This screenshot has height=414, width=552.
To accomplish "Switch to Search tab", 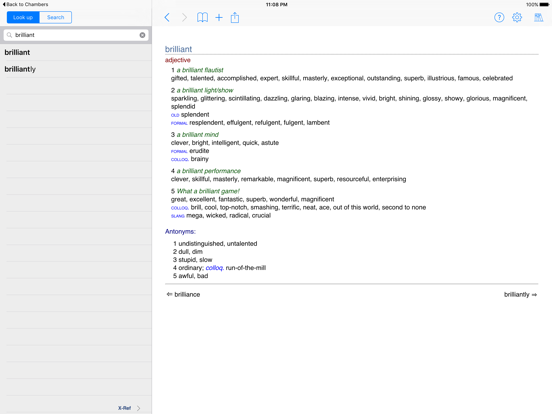I will pos(56,17).
